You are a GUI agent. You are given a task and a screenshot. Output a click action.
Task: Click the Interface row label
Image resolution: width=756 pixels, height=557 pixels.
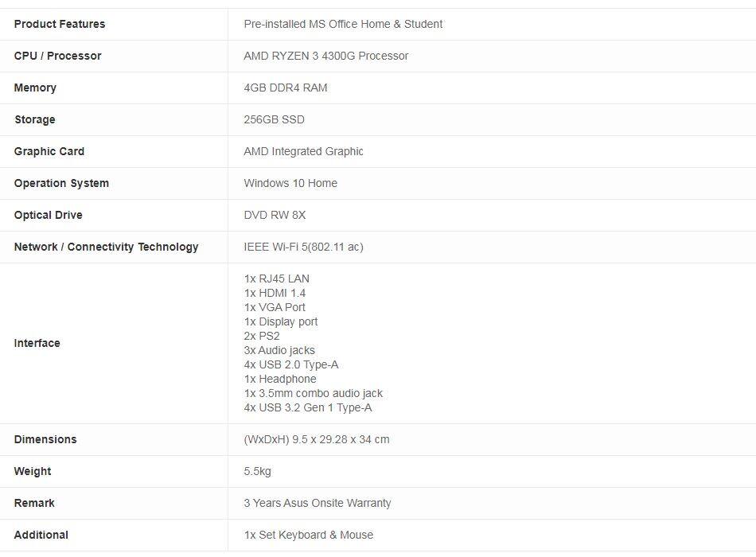pyautogui.click(x=37, y=343)
